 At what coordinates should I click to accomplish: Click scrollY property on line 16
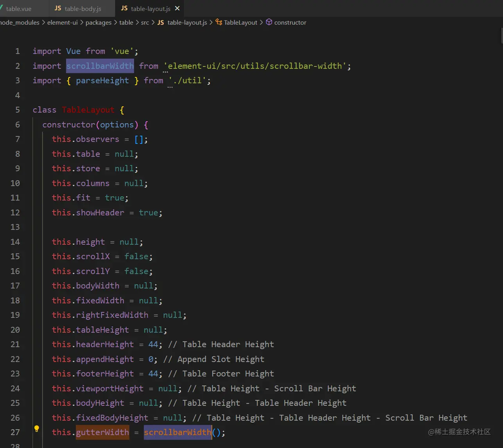[93, 271]
